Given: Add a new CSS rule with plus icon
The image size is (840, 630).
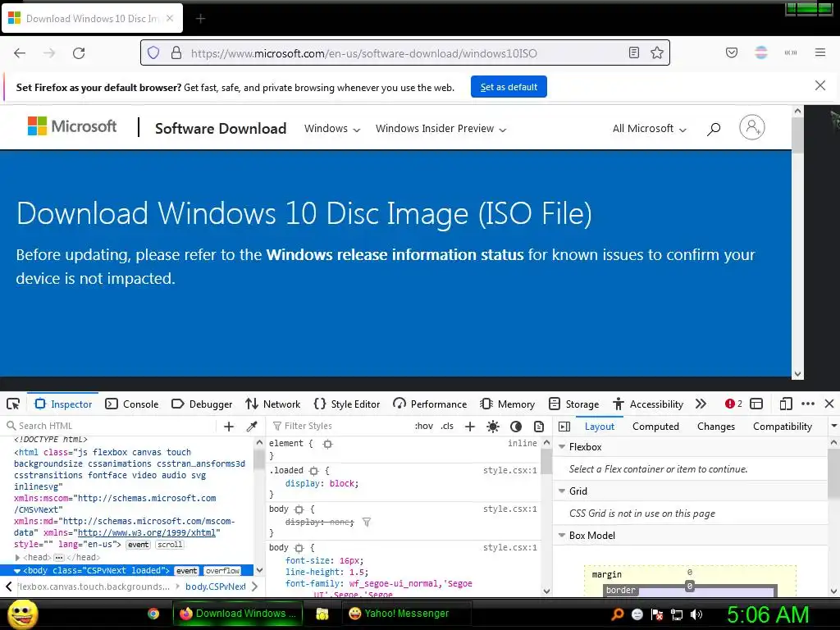Looking at the screenshot, I should click(470, 427).
